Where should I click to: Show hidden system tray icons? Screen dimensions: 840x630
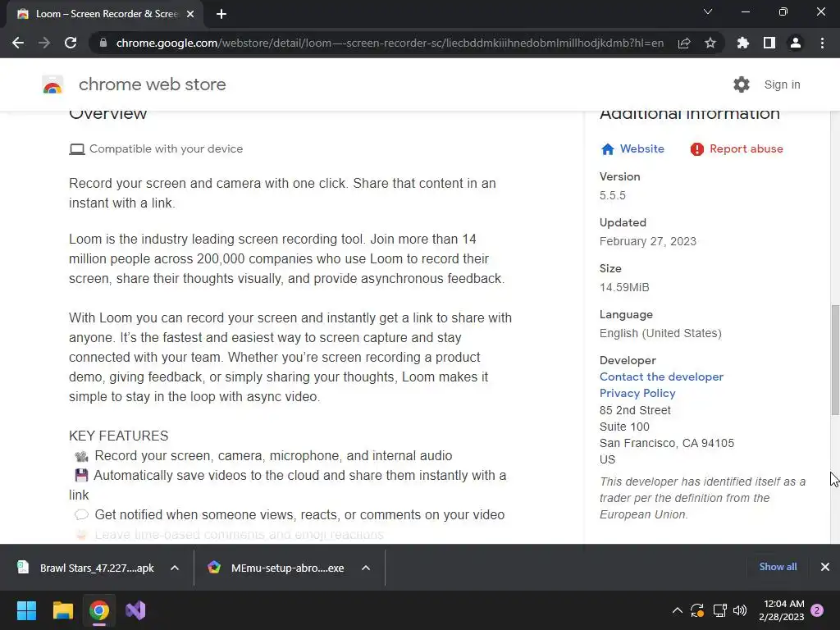677,610
